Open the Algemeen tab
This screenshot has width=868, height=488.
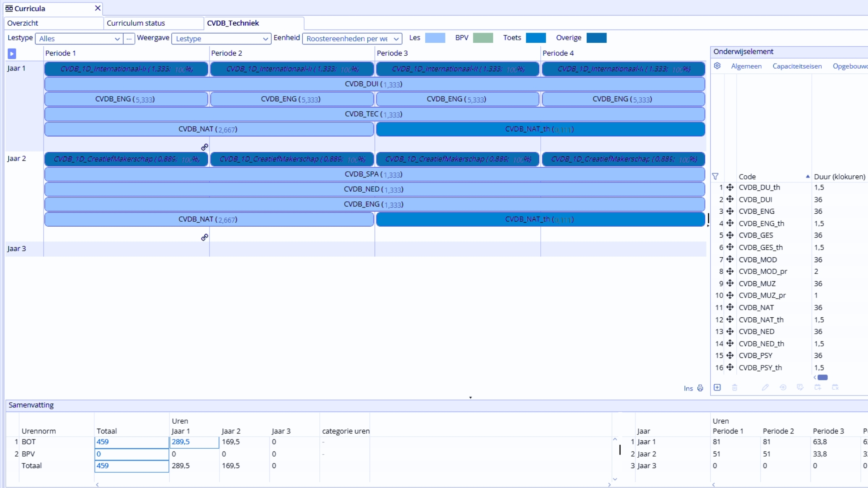(x=746, y=66)
